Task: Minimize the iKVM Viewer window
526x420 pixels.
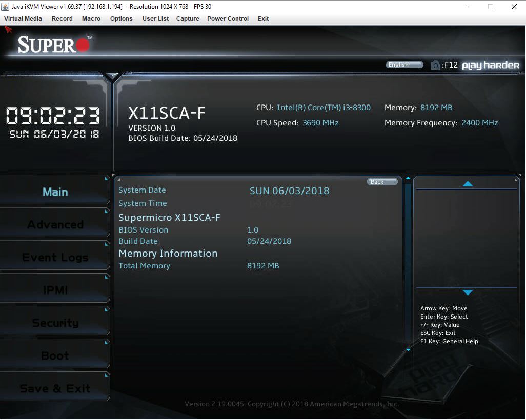Action: pyautogui.click(x=467, y=7)
